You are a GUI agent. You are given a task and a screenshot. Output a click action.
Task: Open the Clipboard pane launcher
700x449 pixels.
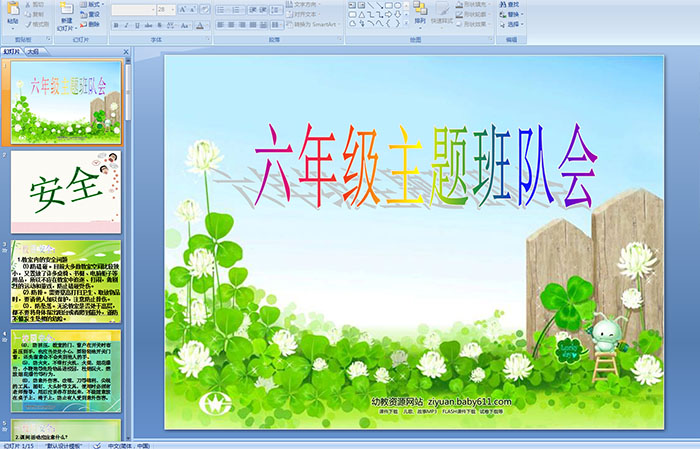click(48, 39)
